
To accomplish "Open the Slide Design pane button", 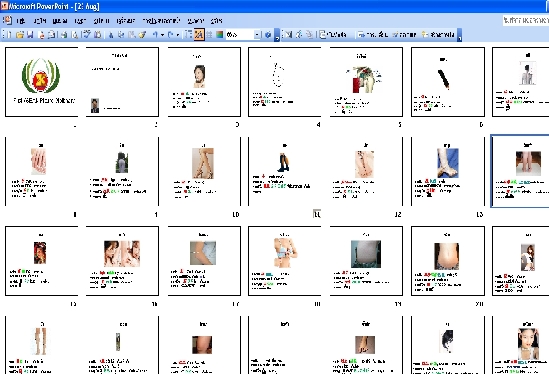I will (404, 34).
